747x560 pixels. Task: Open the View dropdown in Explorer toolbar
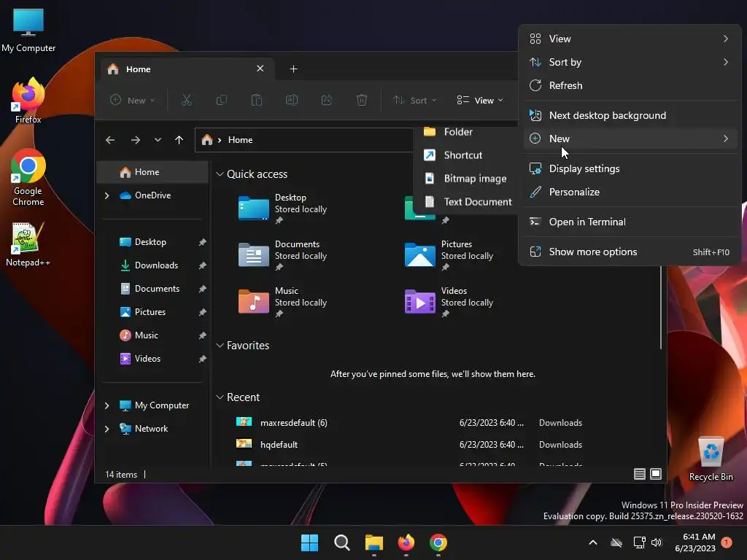coord(480,100)
